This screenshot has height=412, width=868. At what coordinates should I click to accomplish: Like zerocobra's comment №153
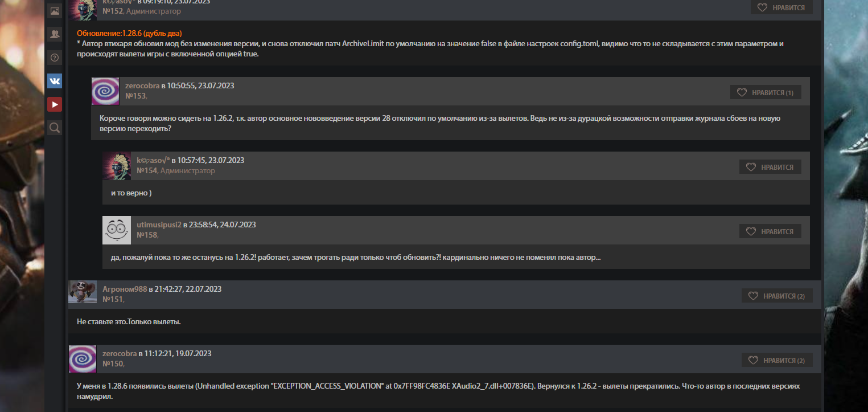(765, 92)
